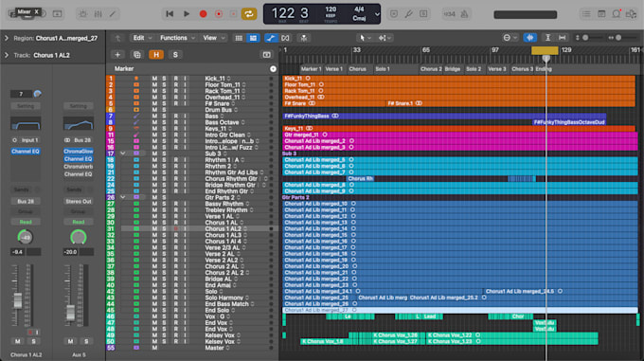Viewport: 644px width, 361px height.
Task: Toggle the yellow Cycle mode button
Action: [x=248, y=14]
